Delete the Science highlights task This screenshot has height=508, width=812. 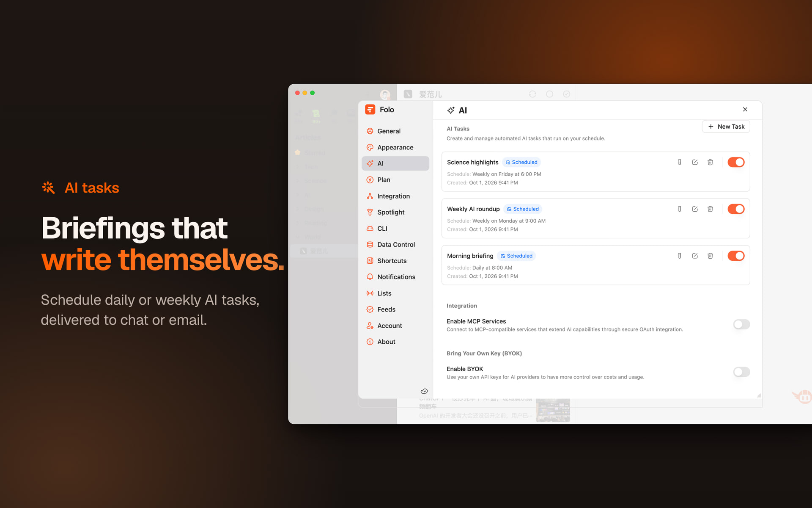pyautogui.click(x=710, y=162)
